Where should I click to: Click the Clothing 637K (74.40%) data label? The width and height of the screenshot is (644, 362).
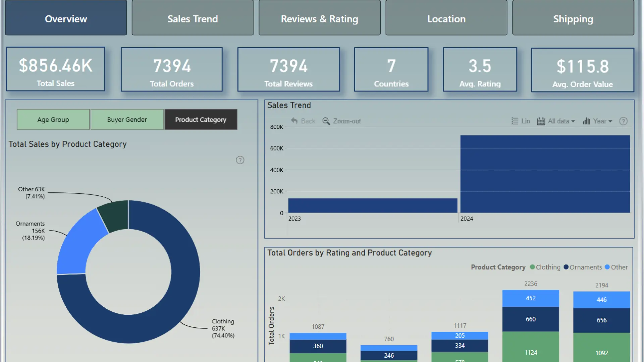pyautogui.click(x=223, y=328)
